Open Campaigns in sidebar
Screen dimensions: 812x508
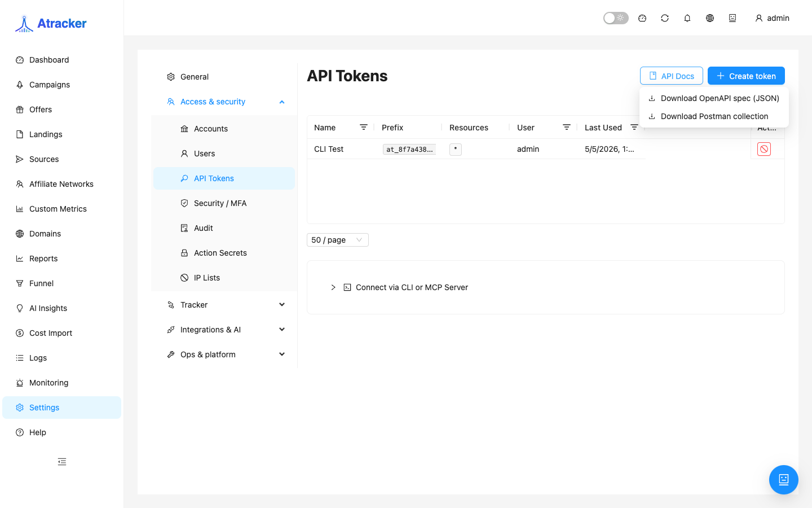tap(62, 85)
